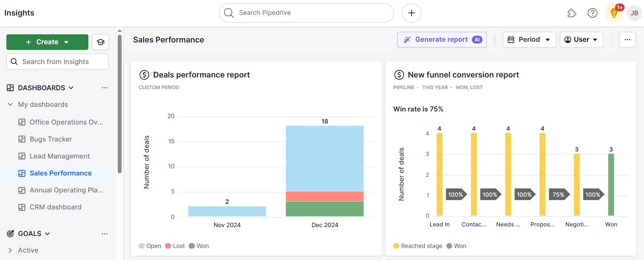Open the Lead Management dashboard

(59, 156)
